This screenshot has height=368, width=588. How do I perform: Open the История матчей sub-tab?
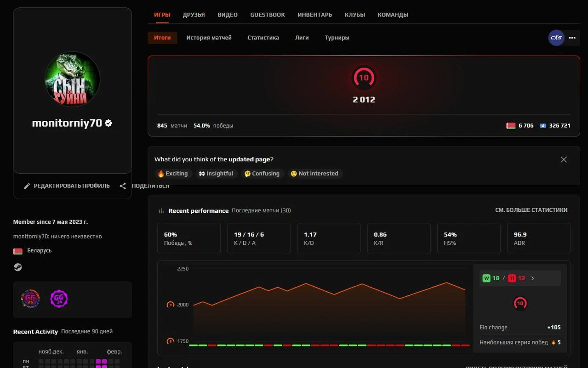(209, 38)
